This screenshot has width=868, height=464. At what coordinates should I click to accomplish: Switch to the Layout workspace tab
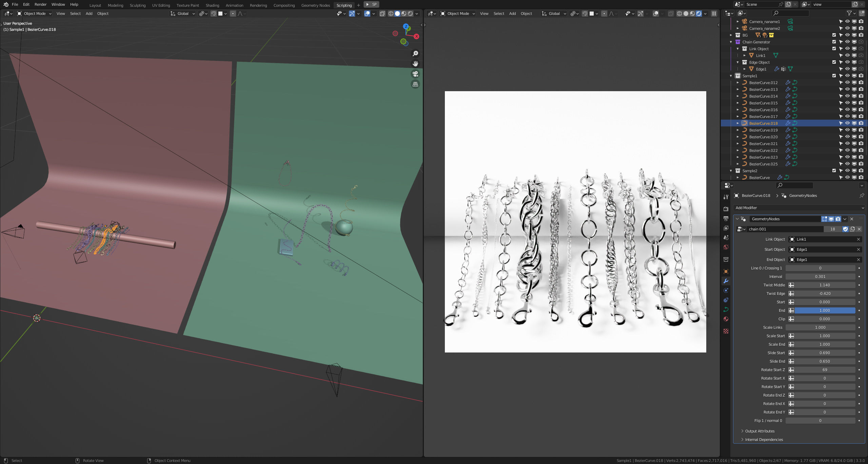95,5
